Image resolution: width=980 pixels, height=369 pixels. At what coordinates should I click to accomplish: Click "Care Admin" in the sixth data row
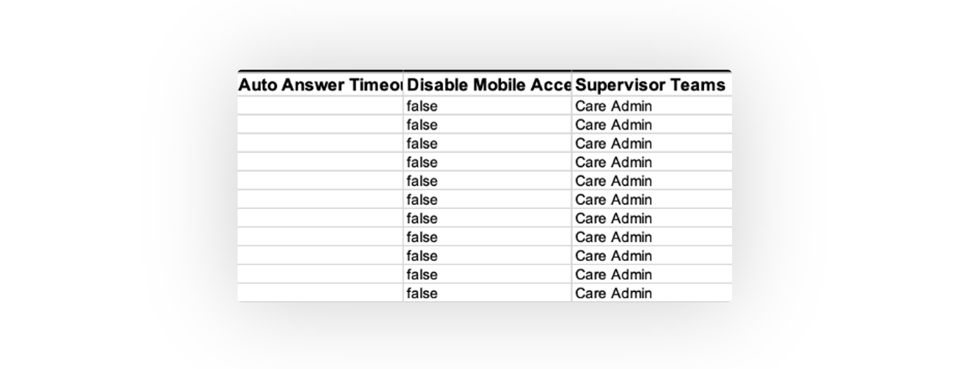coord(613,200)
